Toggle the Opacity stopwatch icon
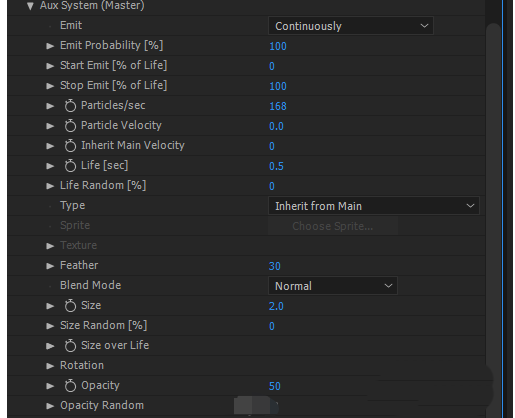 click(x=70, y=386)
